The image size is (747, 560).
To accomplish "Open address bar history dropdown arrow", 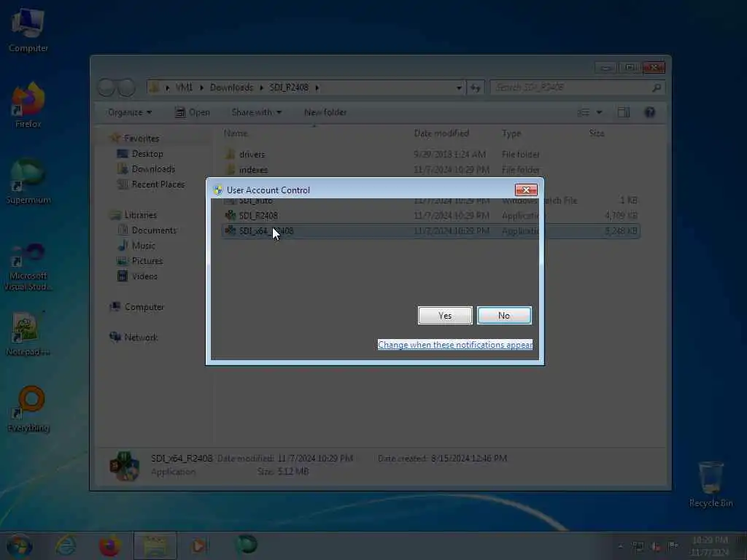I will (x=459, y=87).
